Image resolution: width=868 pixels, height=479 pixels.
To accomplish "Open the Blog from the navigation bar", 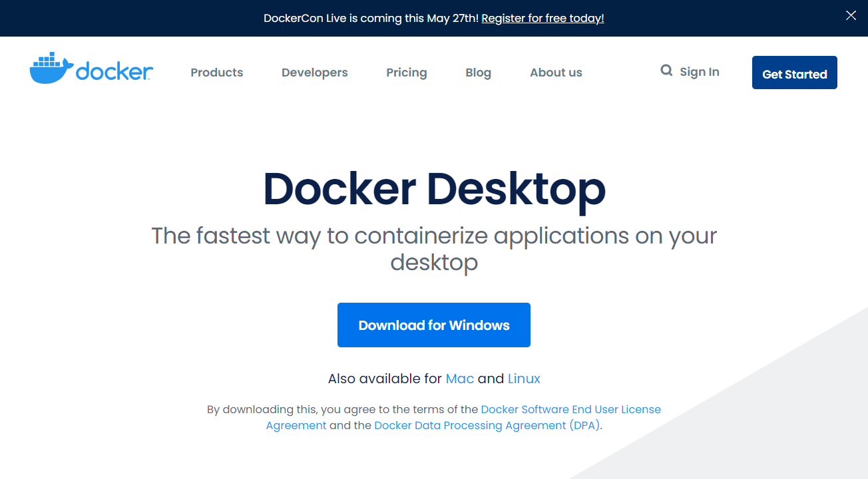I will 478,73.
